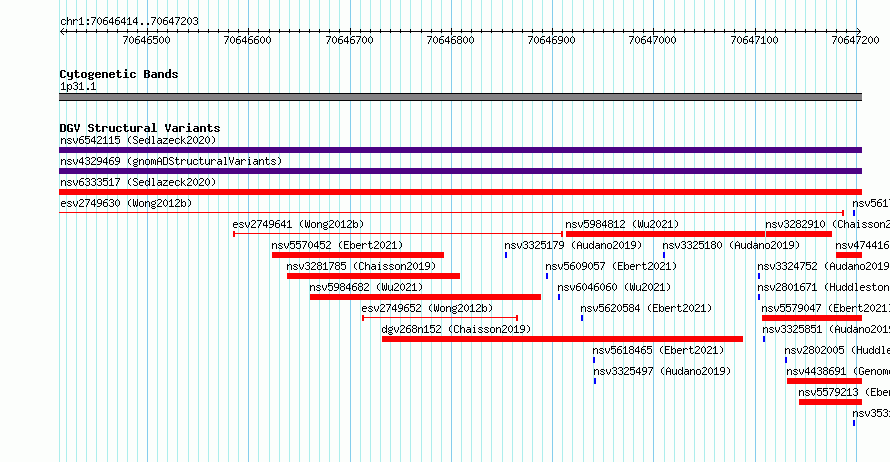The width and height of the screenshot is (890, 462).
Task: Click the nsv5984682 red variant bar
Action: click(425, 297)
